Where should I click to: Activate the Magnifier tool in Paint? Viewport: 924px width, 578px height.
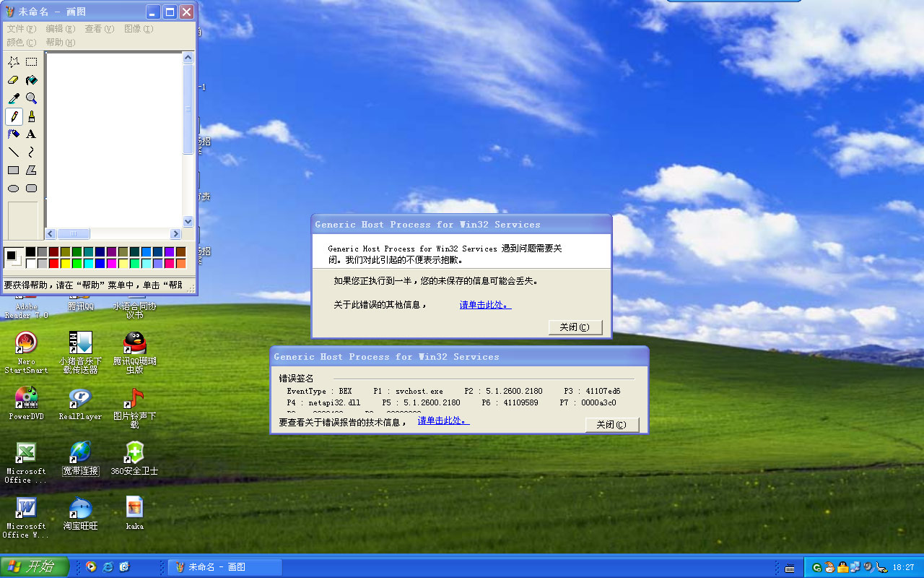[32, 98]
